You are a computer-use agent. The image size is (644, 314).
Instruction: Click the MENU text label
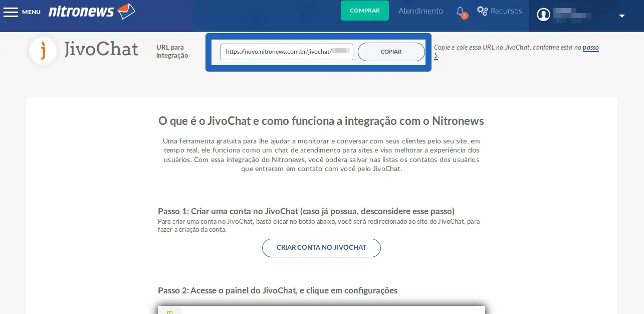pos(31,12)
